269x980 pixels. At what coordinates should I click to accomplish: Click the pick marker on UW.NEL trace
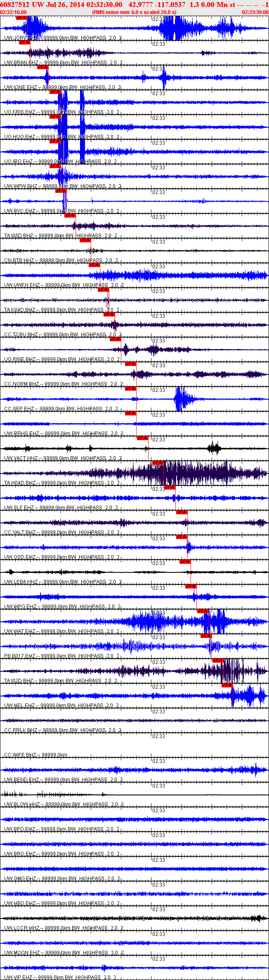click(227, 685)
